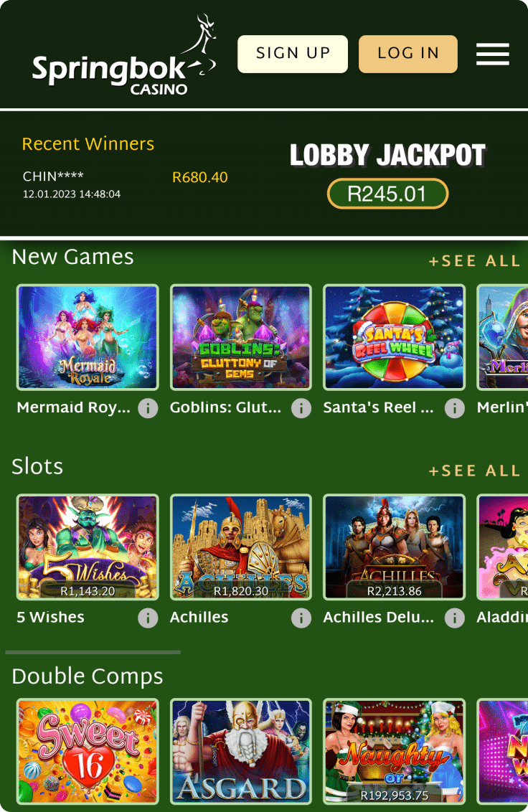The height and width of the screenshot is (812, 528).
Task: Click the lobby jackpot amount R245.01
Action: 387,194
